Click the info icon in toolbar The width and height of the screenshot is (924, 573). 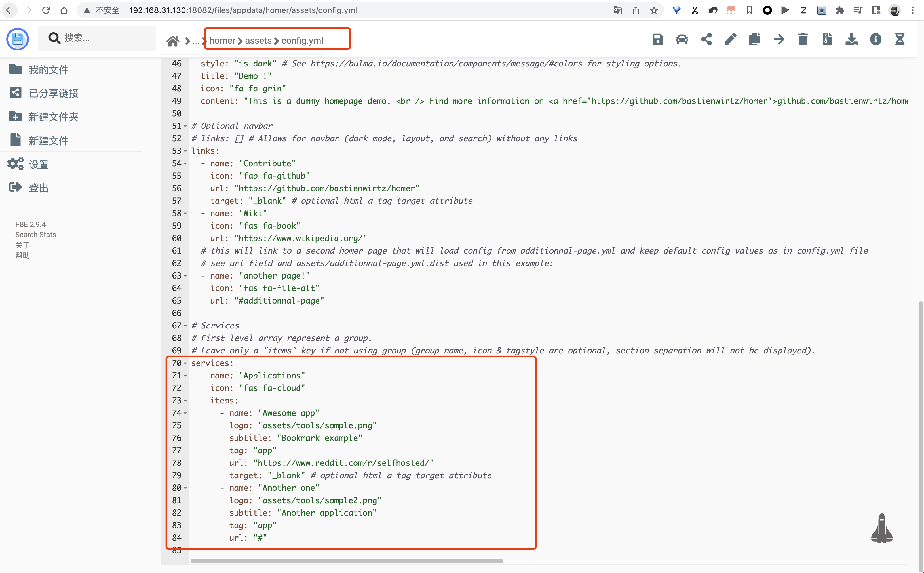[876, 39]
